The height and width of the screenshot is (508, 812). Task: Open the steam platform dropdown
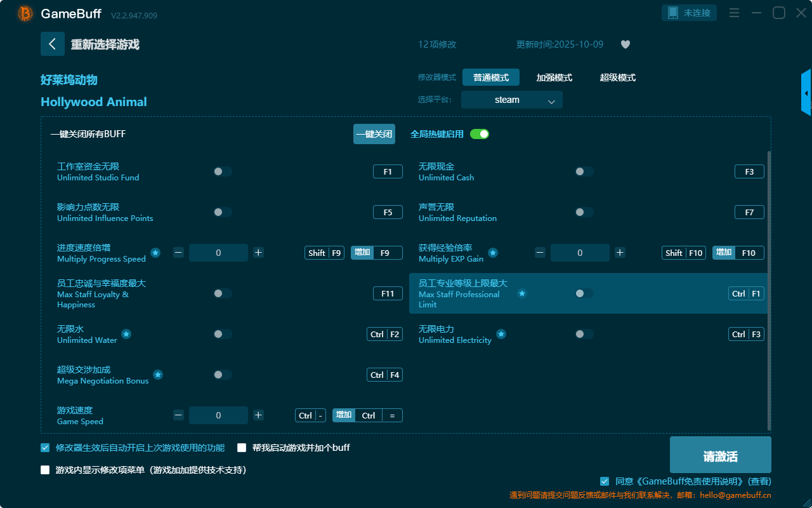[511, 100]
